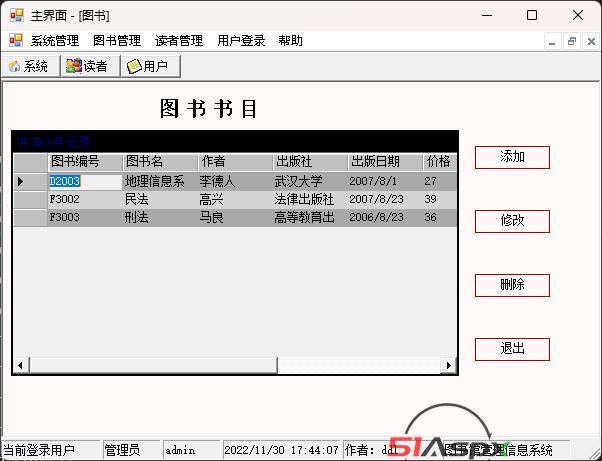This screenshot has height=461, width=602.
Task: Open the 读者 toolbar button
Action: pos(91,66)
